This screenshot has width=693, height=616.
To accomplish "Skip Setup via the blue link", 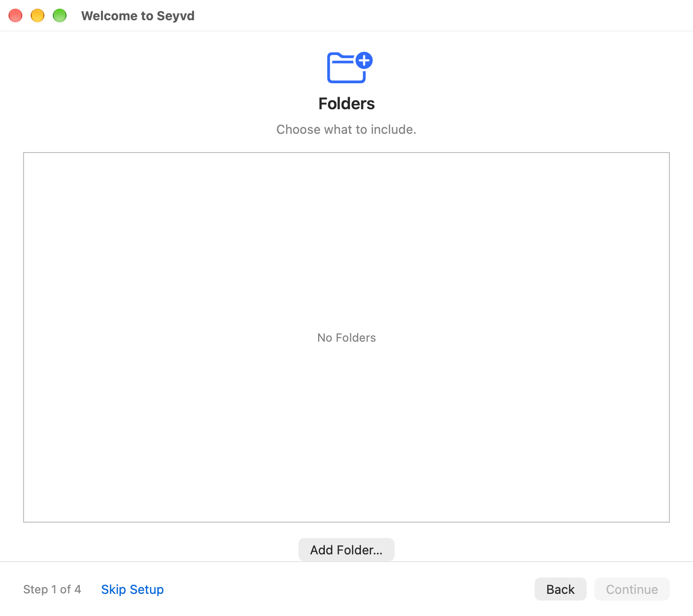I will pyautogui.click(x=132, y=590).
